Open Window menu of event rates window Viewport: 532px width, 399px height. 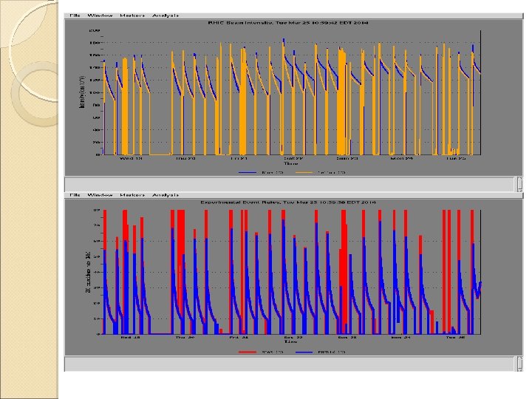(x=100, y=195)
